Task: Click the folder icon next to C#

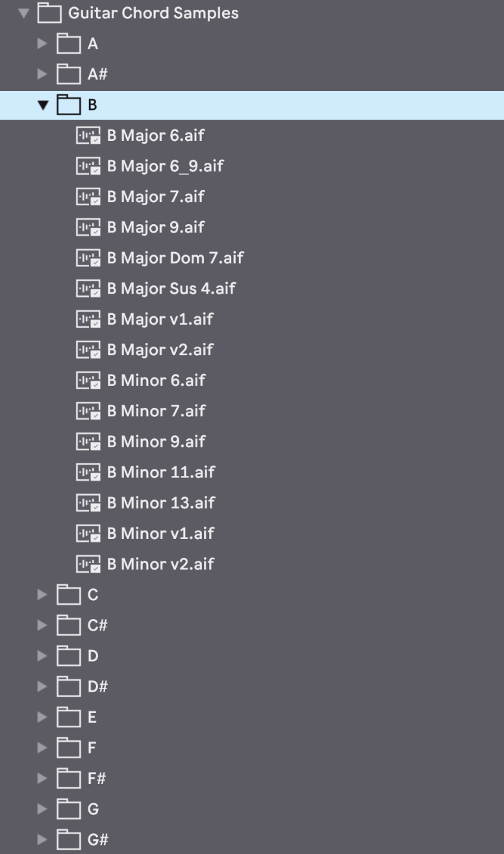Action: 69,625
